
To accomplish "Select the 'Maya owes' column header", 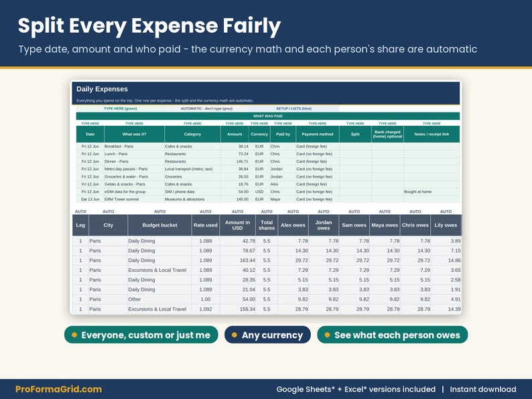I will [385, 225].
